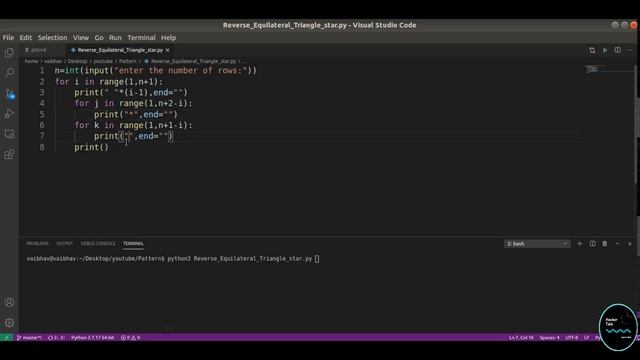
Task: Click line 2 'for i in range(1,n+1):'
Action: click(x=109, y=82)
